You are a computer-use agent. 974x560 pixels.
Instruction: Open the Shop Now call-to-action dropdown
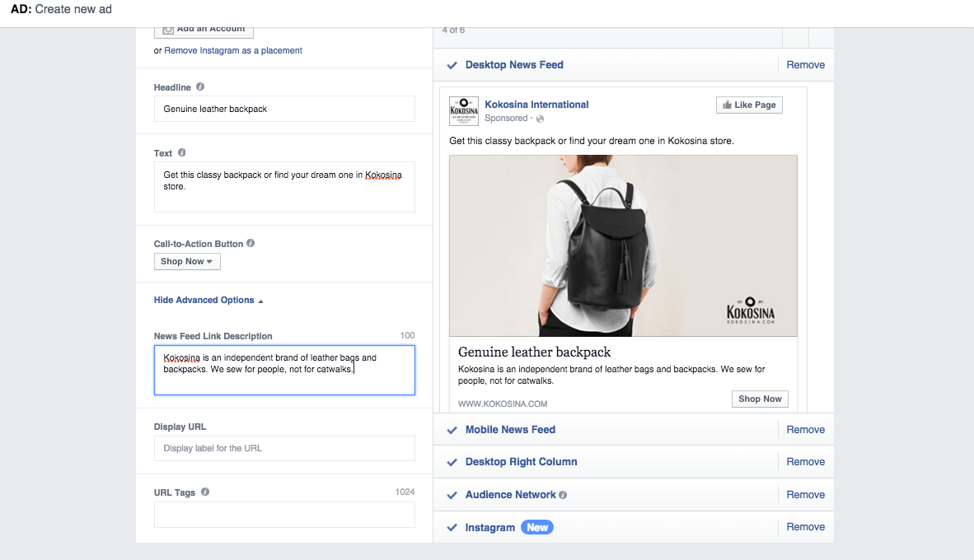point(187,261)
